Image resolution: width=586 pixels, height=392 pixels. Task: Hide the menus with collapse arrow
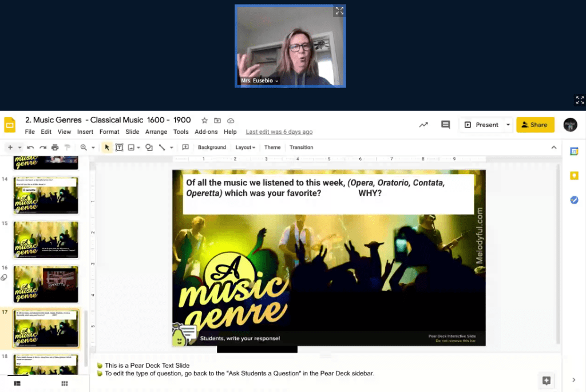[x=553, y=148]
